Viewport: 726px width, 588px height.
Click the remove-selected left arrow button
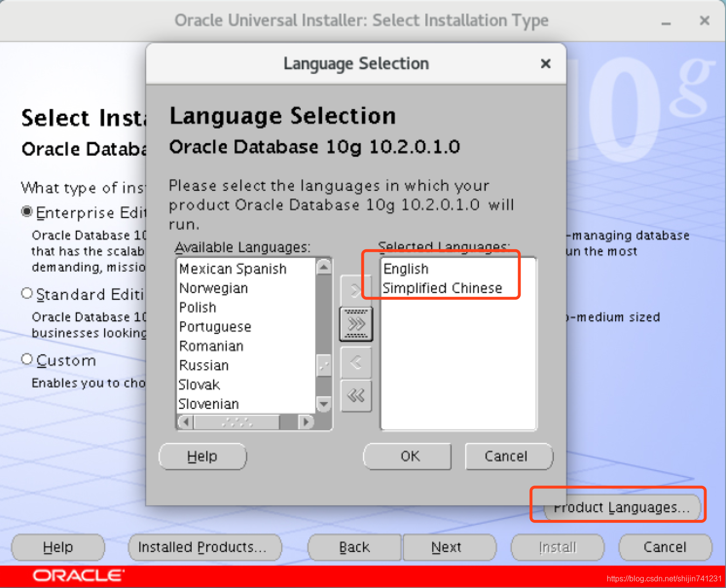point(356,363)
